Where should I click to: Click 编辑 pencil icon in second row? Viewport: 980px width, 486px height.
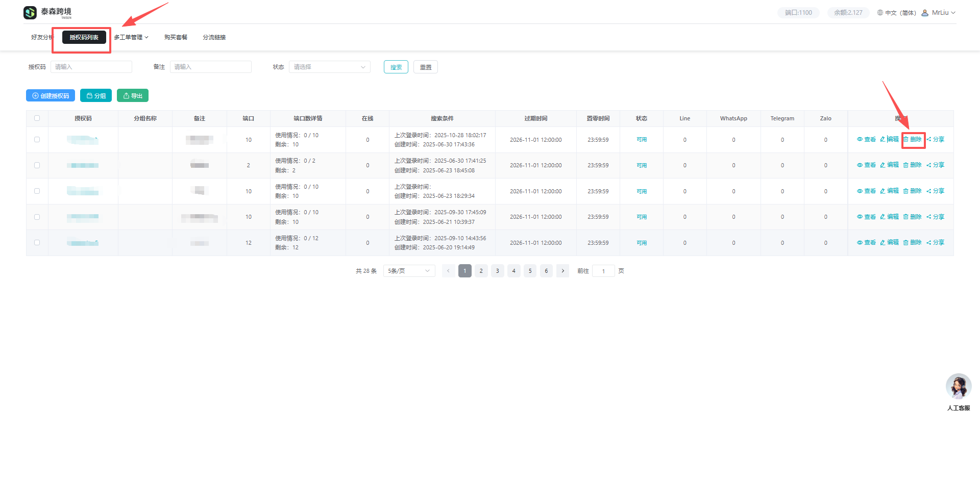pos(883,165)
